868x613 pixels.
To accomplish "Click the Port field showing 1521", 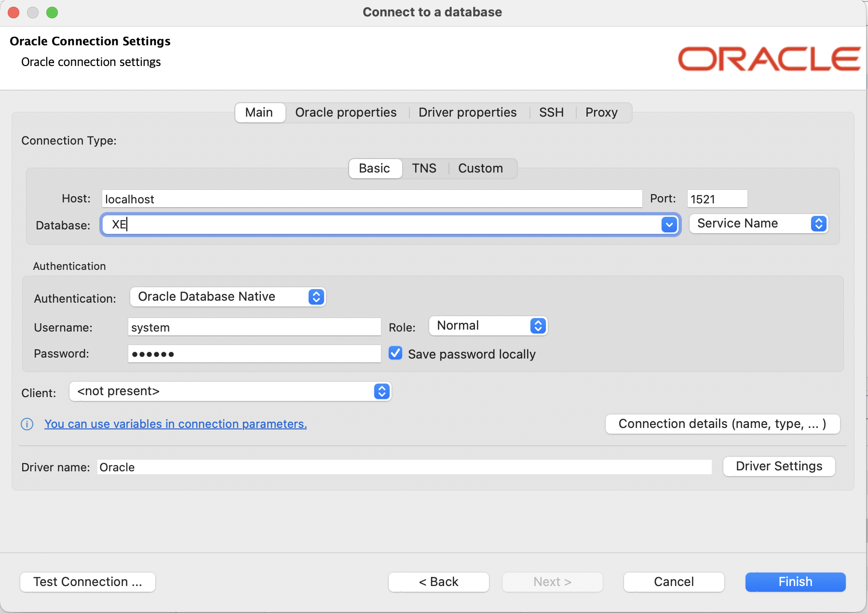I will [x=717, y=199].
